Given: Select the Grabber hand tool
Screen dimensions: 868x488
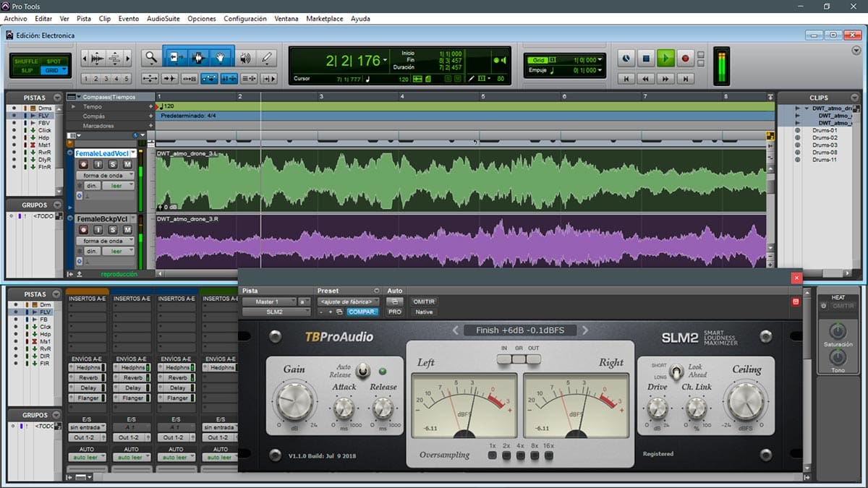Looking at the screenshot, I should pyautogui.click(x=222, y=58).
